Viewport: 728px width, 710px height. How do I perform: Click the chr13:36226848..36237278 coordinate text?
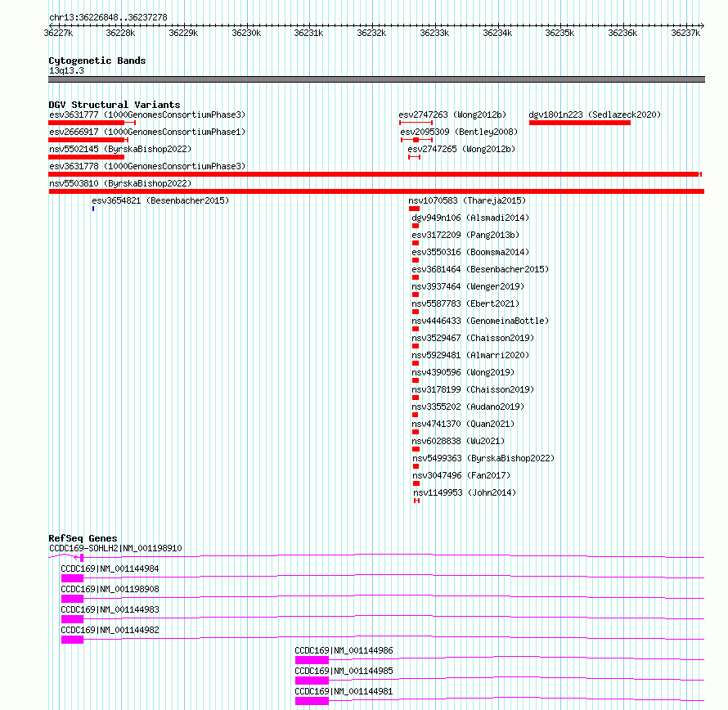[x=108, y=17]
